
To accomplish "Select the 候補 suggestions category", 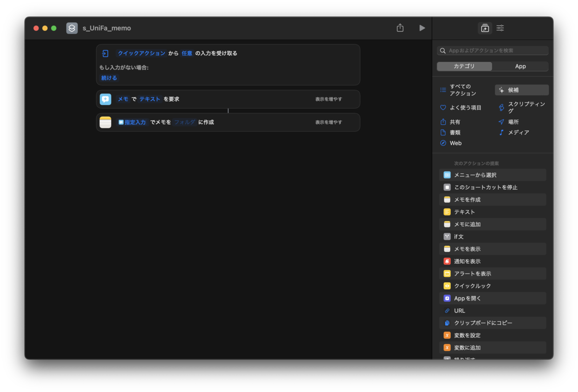I will [522, 90].
